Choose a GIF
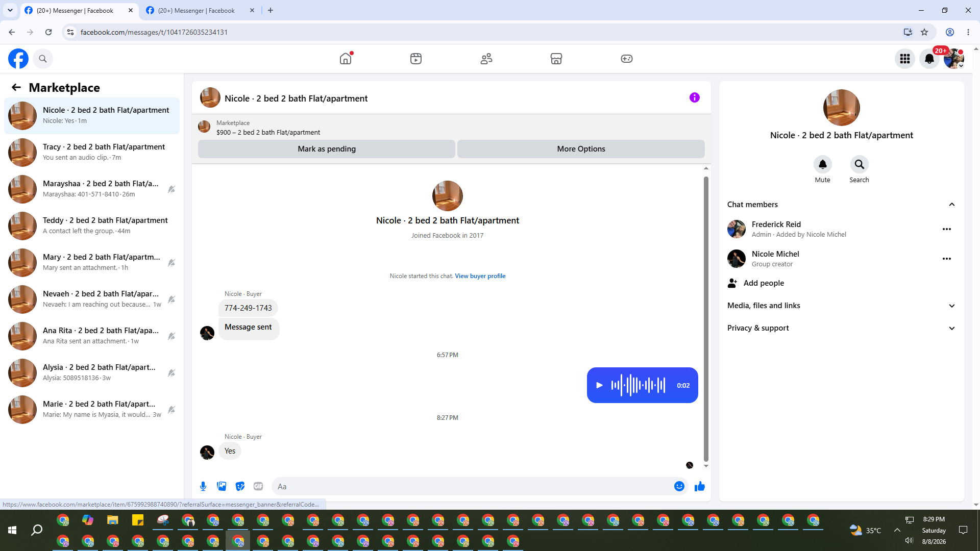Viewport: 980px width, 551px height. click(258, 486)
